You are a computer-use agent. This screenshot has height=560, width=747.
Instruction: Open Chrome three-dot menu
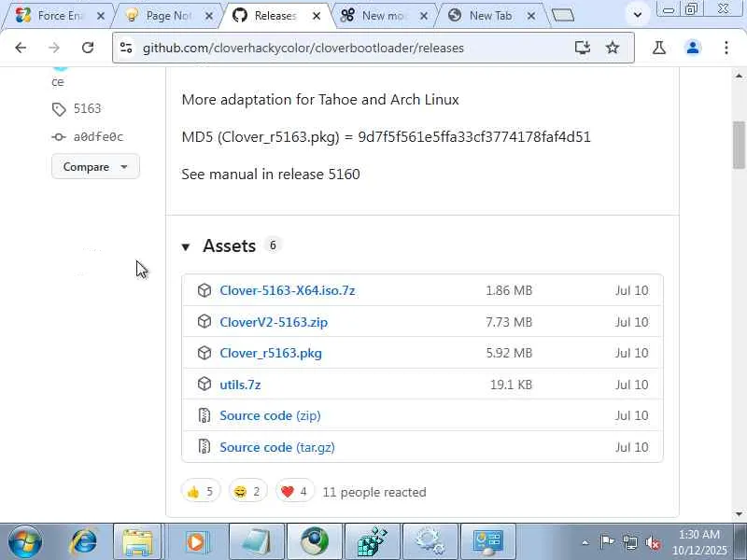tap(726, 48)
